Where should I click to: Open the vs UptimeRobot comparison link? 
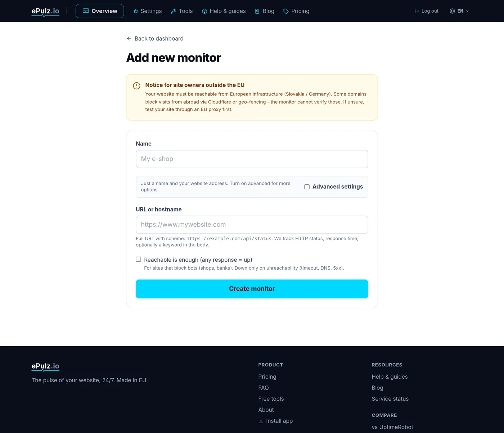coord(392,427)
